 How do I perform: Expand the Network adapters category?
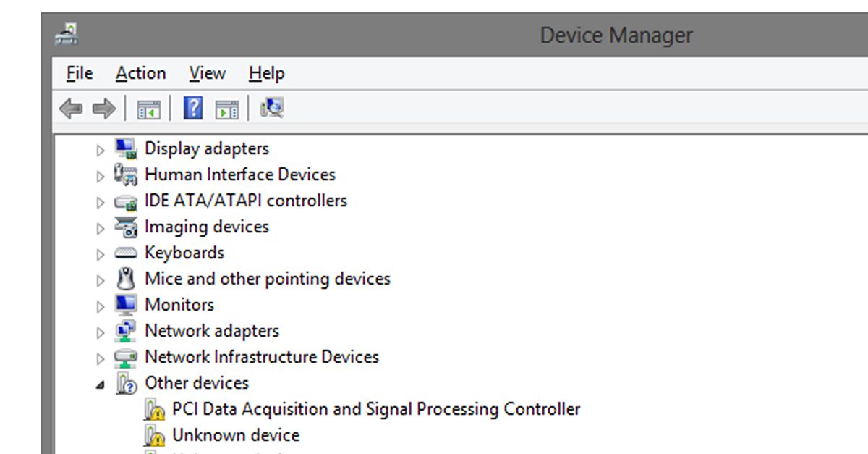[x=100, y=331]
